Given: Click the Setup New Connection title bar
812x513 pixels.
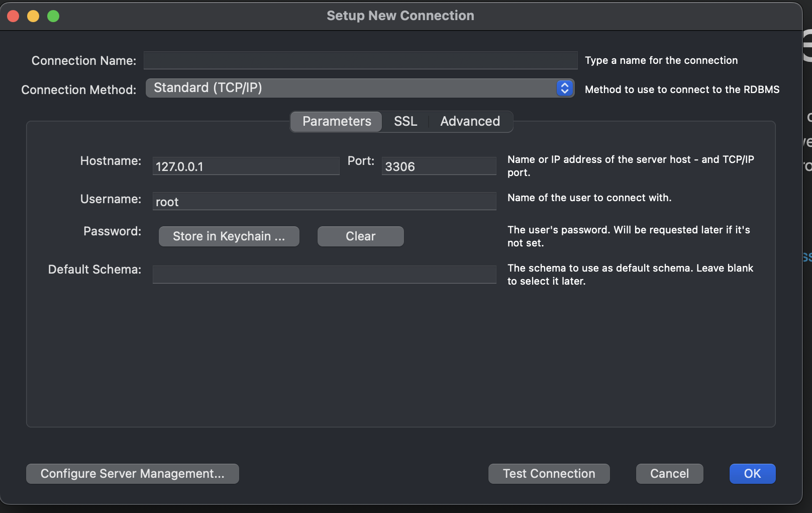Looking at the screenshot, I should coord(400,16).
